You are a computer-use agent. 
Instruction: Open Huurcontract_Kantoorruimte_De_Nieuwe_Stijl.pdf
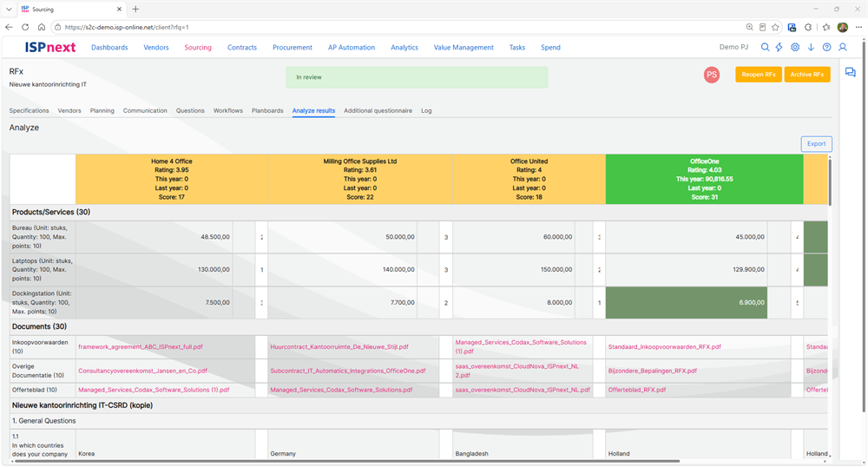click(x=339, y=347)
